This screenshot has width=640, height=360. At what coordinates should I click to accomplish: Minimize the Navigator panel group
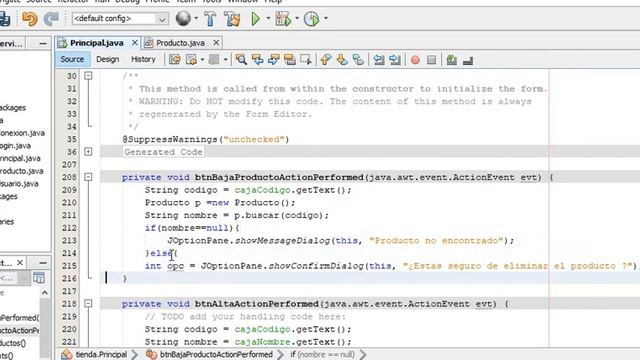[x=42, y=263]
